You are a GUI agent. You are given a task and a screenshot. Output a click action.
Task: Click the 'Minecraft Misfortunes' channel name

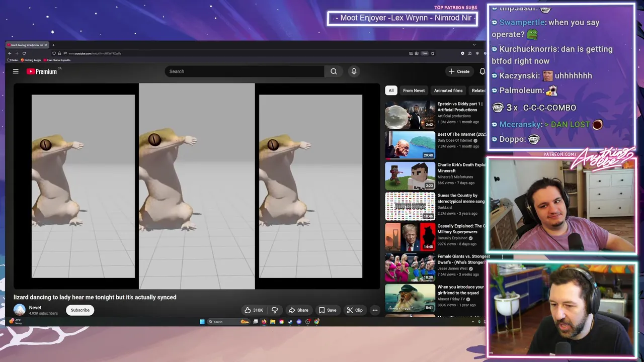(x=455, y=177)
